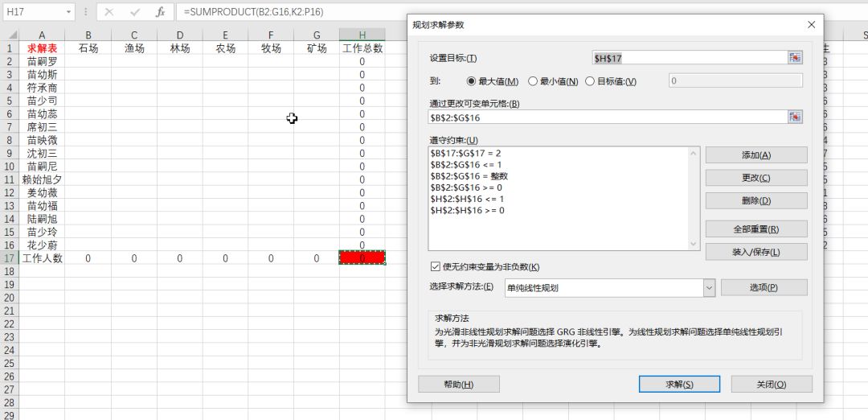868x420 pixels.
Task: Click the cell 席初三
Action: (x=42, y=127)
